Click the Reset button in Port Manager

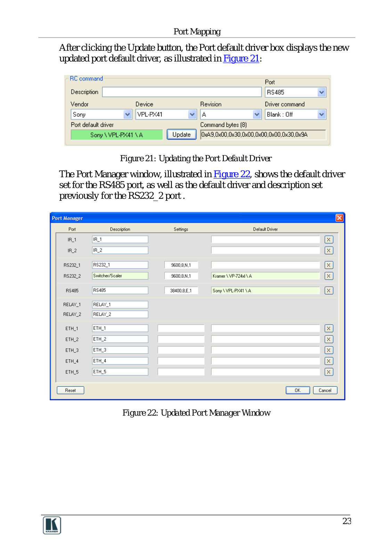71,390
